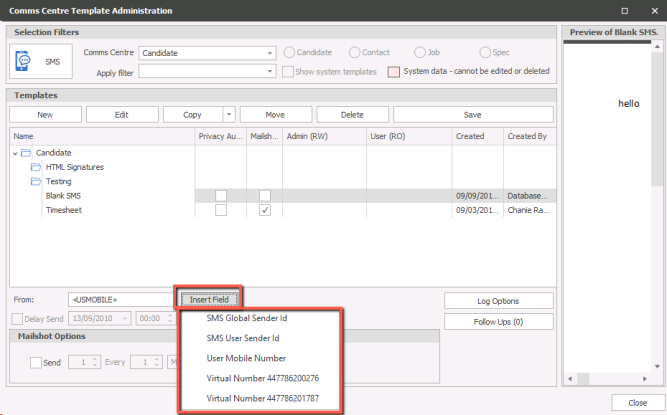
Task: Open the Apply filter dropdown
Action: coord(270,72)
